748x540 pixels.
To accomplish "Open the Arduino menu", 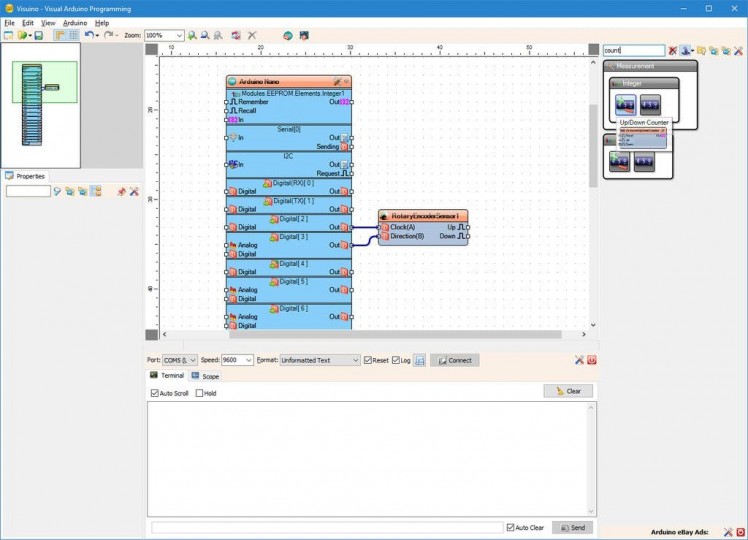I will (x=75, y=22).
